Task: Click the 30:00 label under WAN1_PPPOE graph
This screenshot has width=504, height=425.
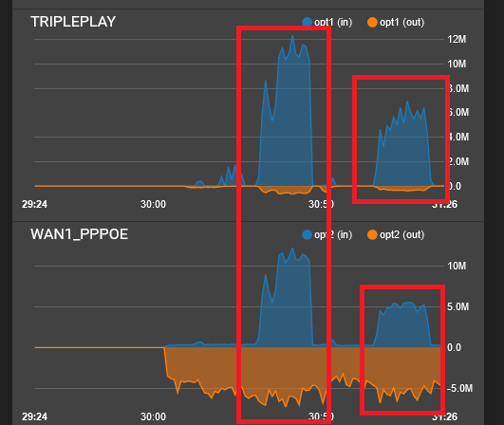Action: click(x=153, y=417)
